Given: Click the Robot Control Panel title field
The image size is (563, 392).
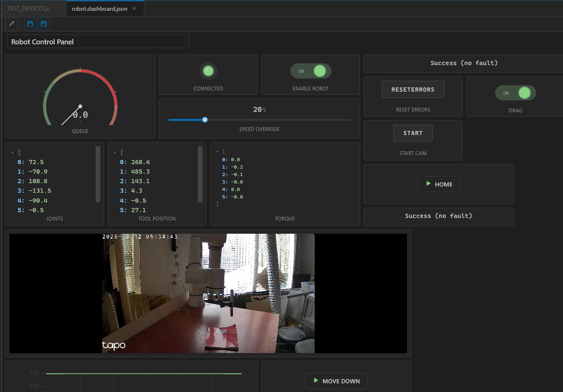Looking at the screenshot, I should (x=97, y=41).
